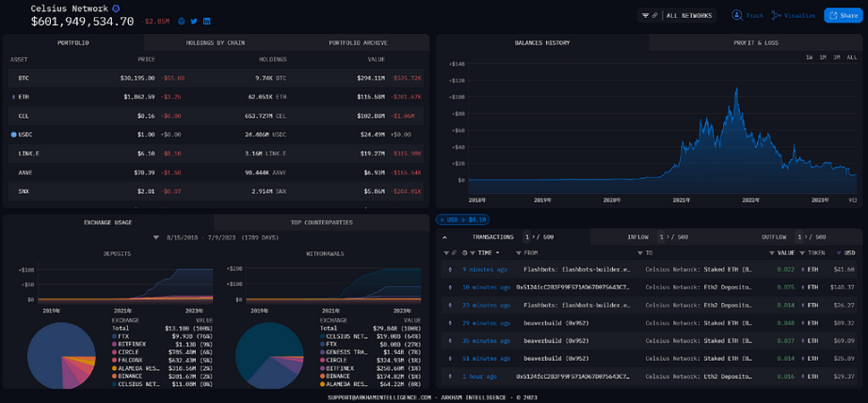
Task: Click the Ethereum icon on the 9 minutes ago row
Action: tap(449, 269)
